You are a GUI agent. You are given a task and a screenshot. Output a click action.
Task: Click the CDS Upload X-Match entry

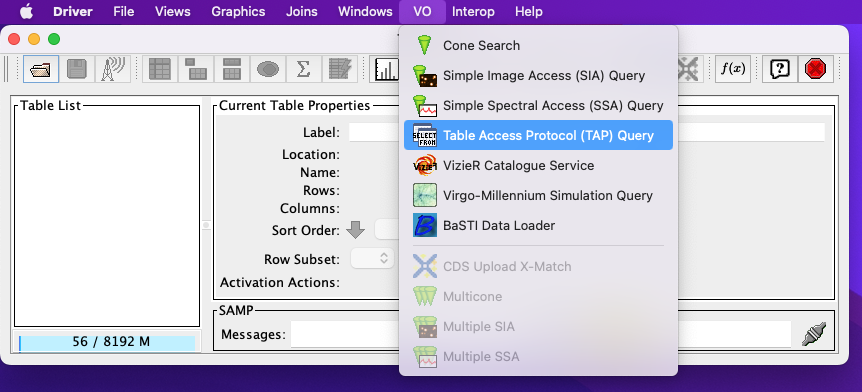pyautogui.click(x=538, y=266)
